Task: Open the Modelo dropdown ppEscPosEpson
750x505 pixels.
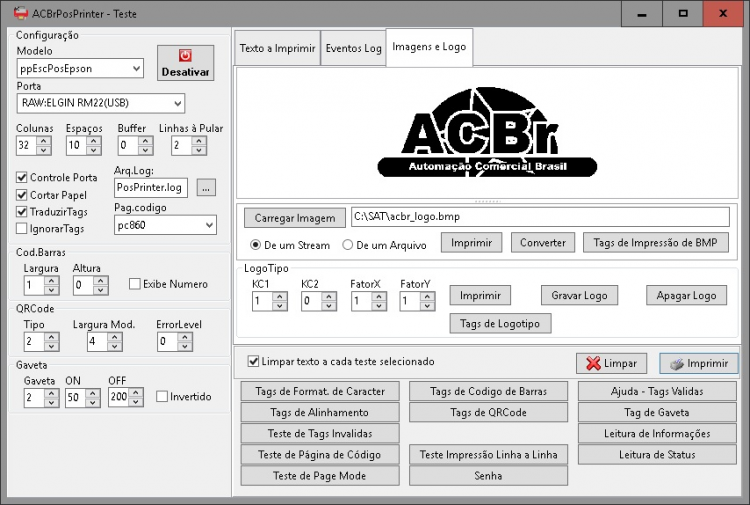Action: pyautogui.click(x=80, y=68)
